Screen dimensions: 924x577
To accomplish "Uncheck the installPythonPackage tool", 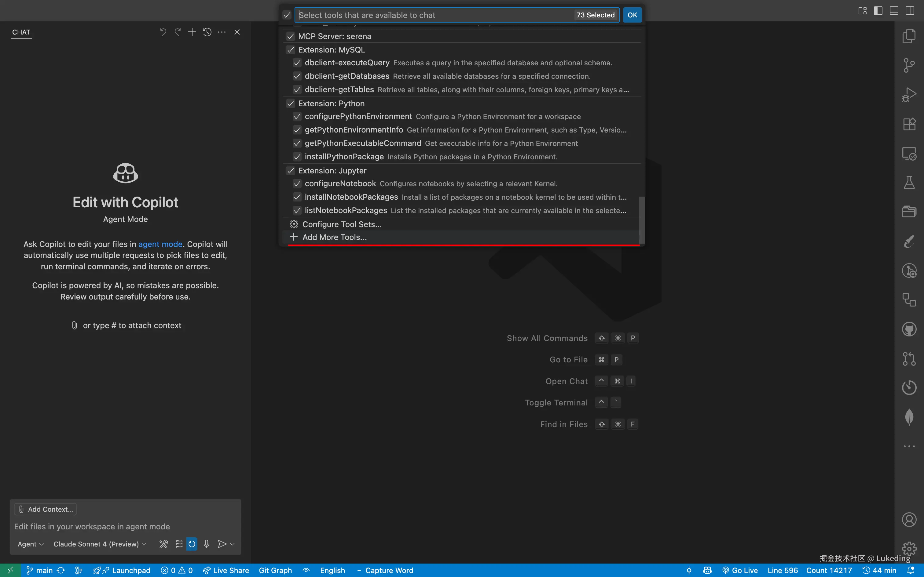I will [297, 157].
